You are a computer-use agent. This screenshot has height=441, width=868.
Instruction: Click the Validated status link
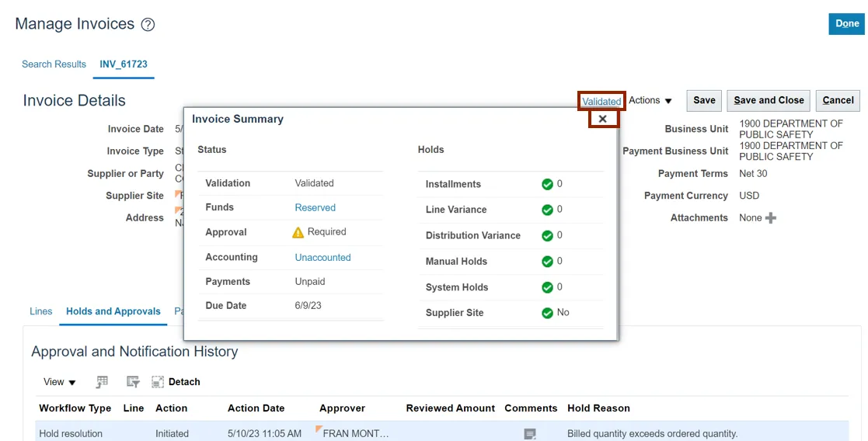point(601,101)
